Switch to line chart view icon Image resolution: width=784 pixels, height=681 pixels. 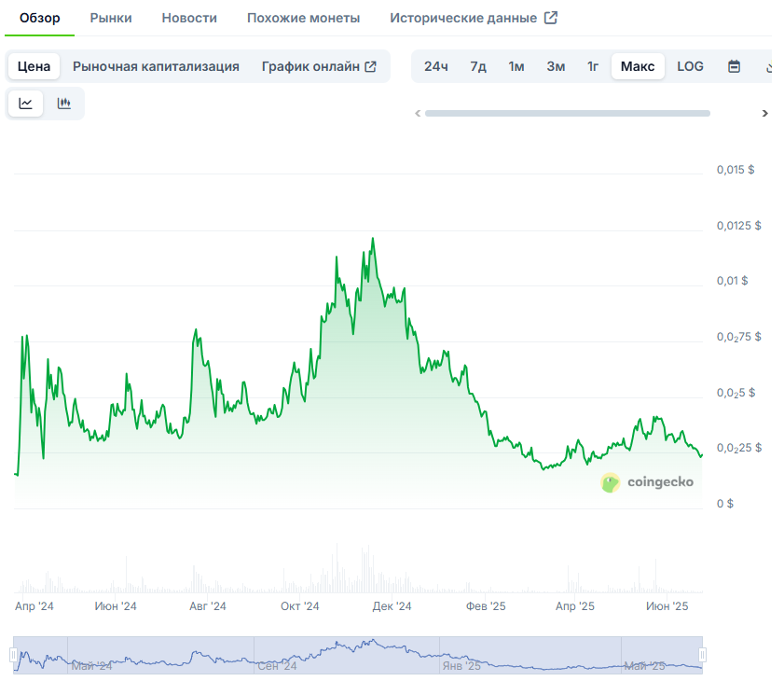click(x=26, y=104)
